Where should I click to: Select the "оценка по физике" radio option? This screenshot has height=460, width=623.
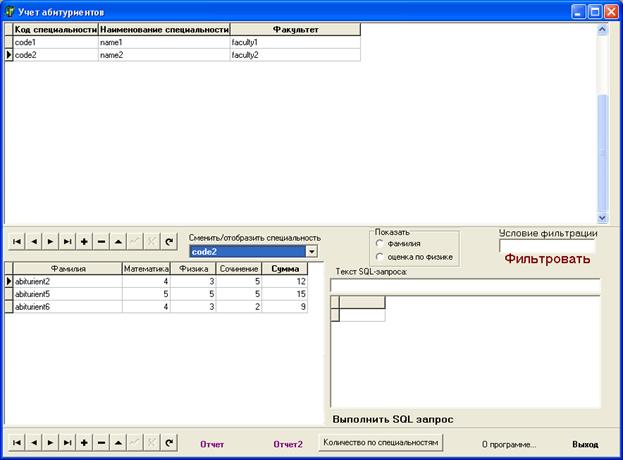coord(380,256)
